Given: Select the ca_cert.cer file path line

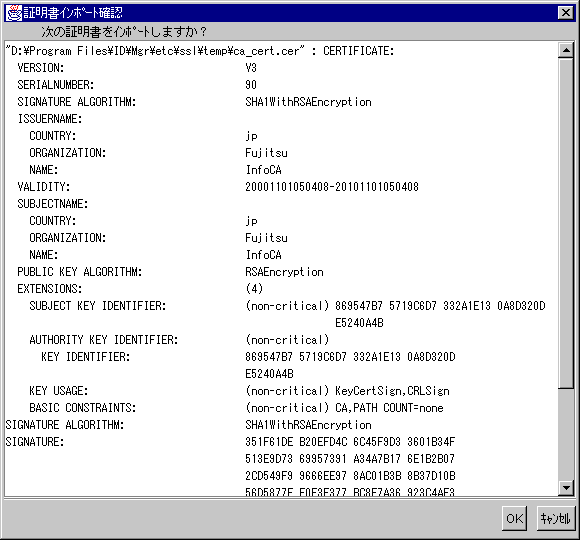Looking at the screenshot, I should (200, 51).
